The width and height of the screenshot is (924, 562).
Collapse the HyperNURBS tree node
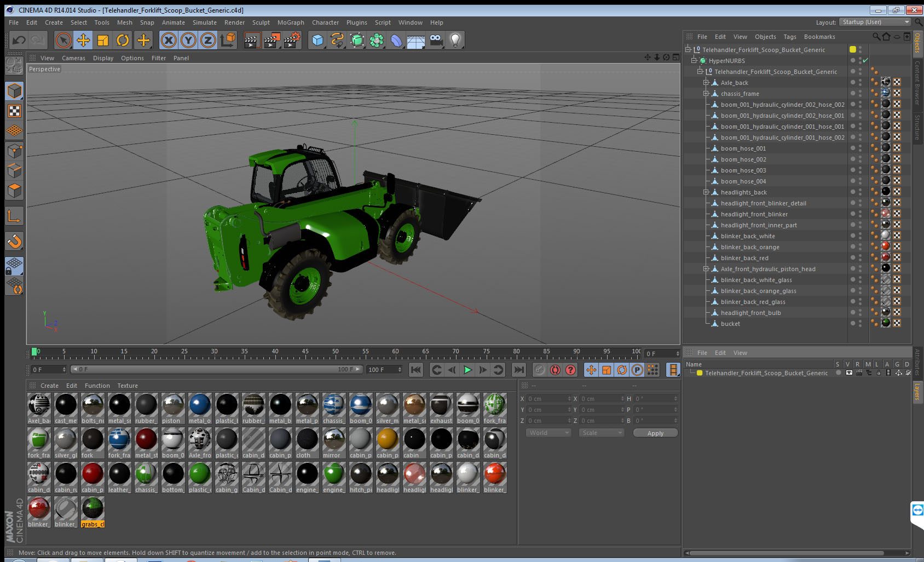(x=694, y=60)
